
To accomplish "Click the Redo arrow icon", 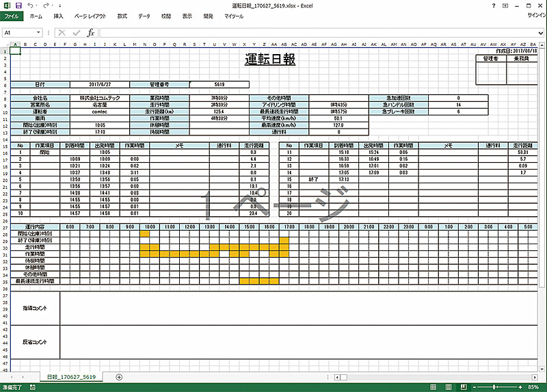I will [46, 5].
